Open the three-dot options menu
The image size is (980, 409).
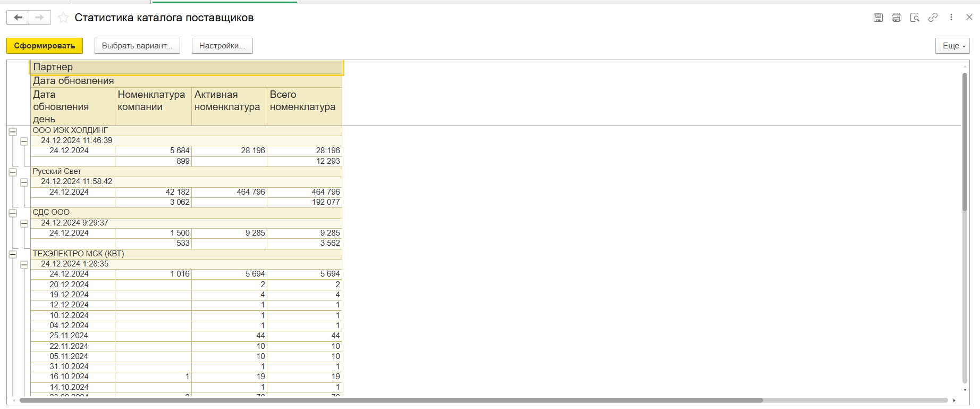951,18
